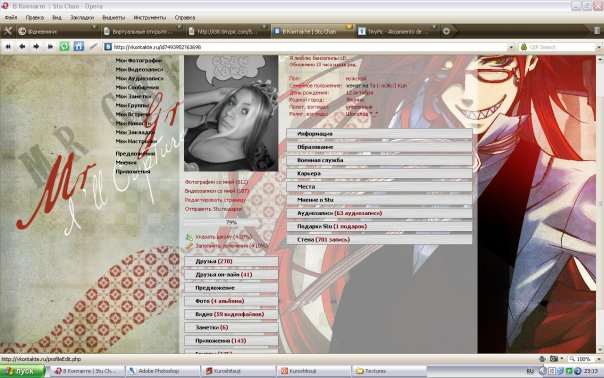The height and width of the screenshot is (378, 604).
Task: Expand the Аудиозаписи section
Action: point(379,213)
